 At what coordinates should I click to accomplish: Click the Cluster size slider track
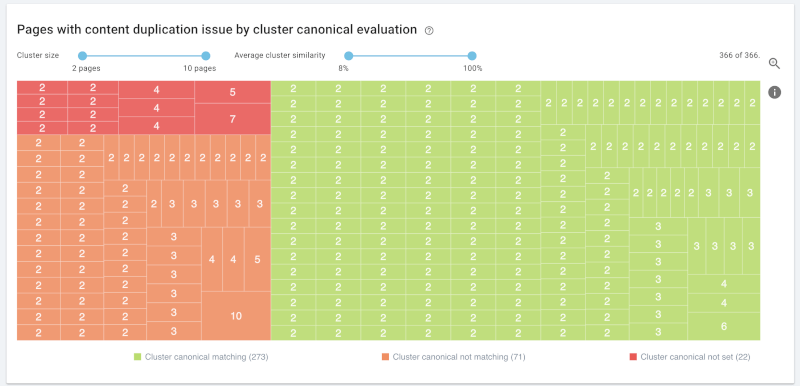point(144,56)
